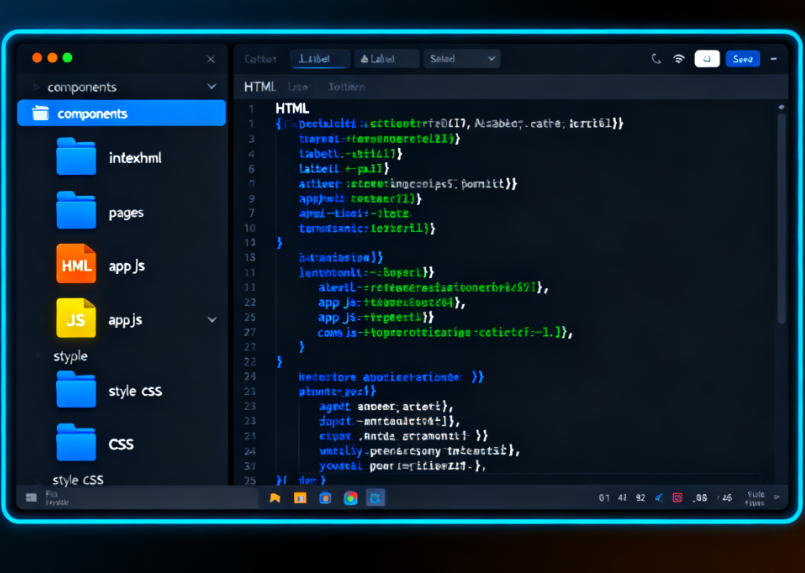Image resolution: width=805 pixels, height=573 pixels.
Task: Open the pages folder icon
Action: pyautogui.click(x=76, y=211)
